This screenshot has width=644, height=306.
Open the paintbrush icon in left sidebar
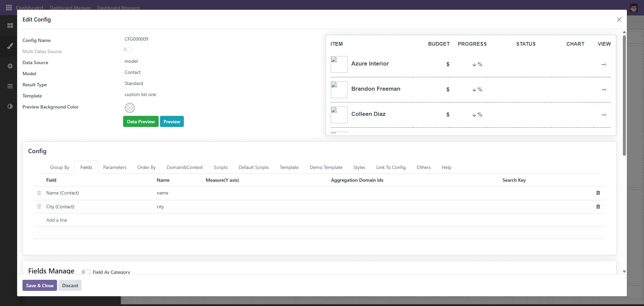[10, 46]
